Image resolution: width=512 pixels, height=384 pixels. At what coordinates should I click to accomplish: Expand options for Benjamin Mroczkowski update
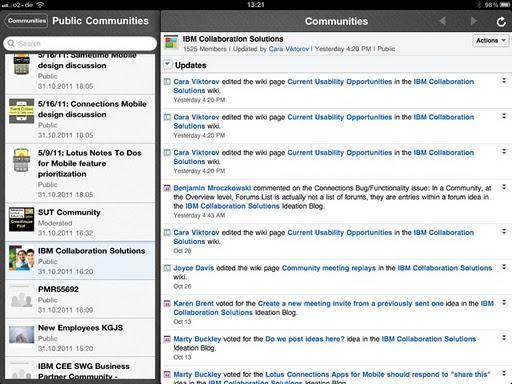tap(504, 187)
